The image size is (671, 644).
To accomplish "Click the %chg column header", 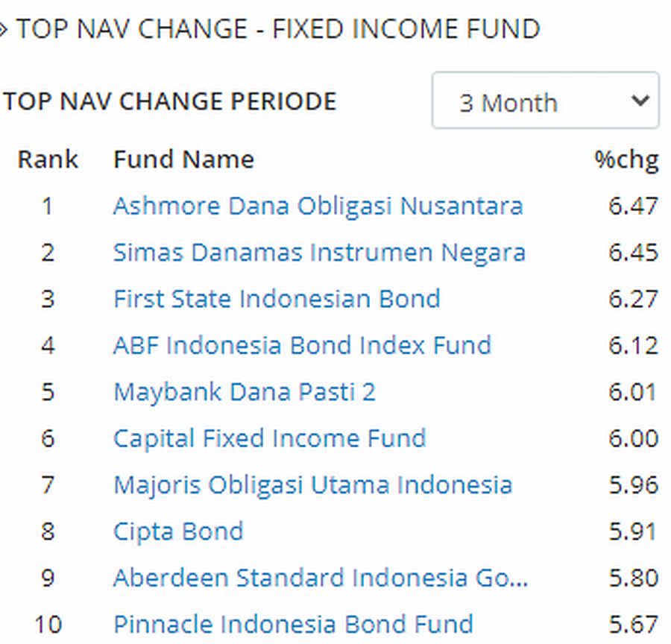I will click(x=626, y=160).
